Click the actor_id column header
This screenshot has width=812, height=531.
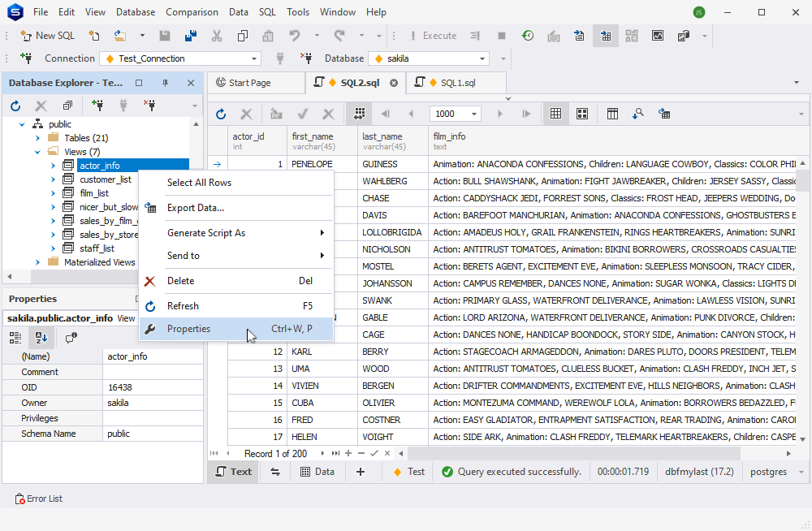[257, 141]
